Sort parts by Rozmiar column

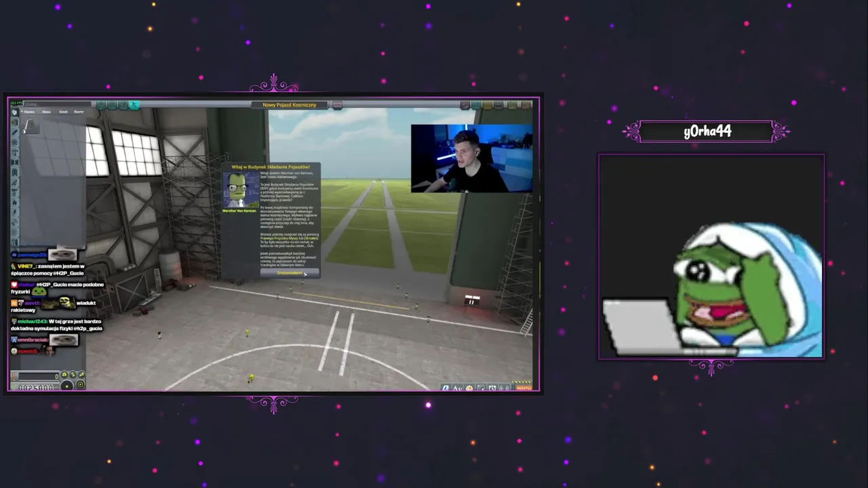coord(79,112)
